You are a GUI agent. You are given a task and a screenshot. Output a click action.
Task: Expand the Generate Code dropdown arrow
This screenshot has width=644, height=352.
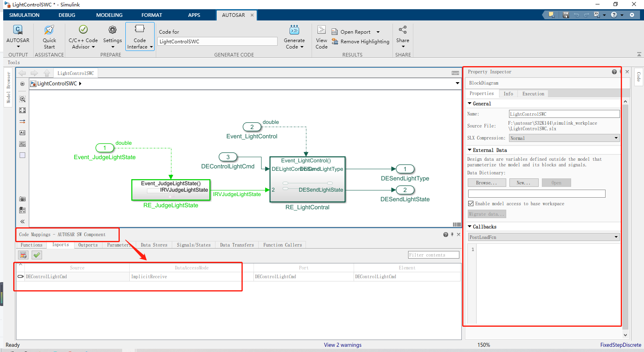(x=302, y=47)
